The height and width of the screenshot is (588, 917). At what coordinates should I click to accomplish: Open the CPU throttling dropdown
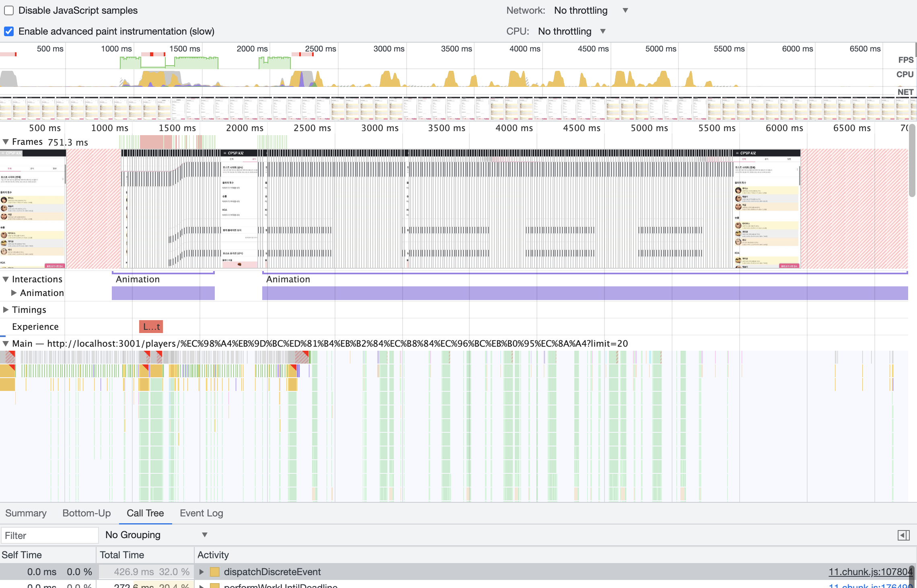coord(571,31)
